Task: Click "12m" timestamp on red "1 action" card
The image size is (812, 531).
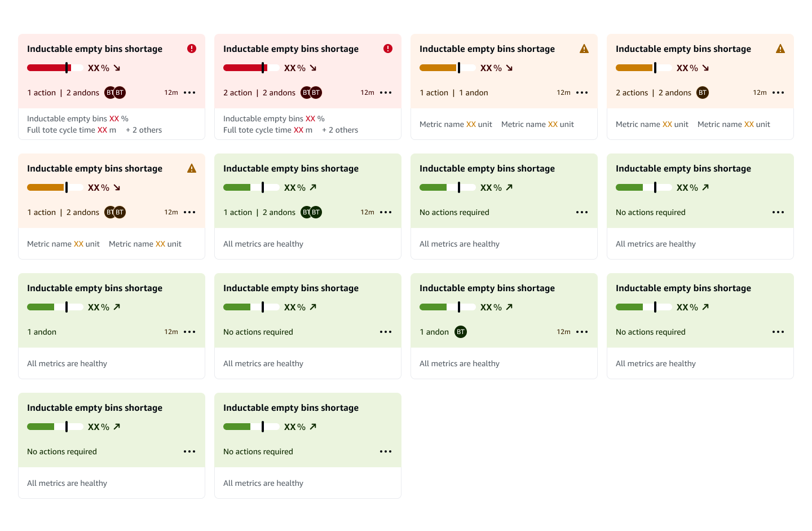Action: (171, 93)
